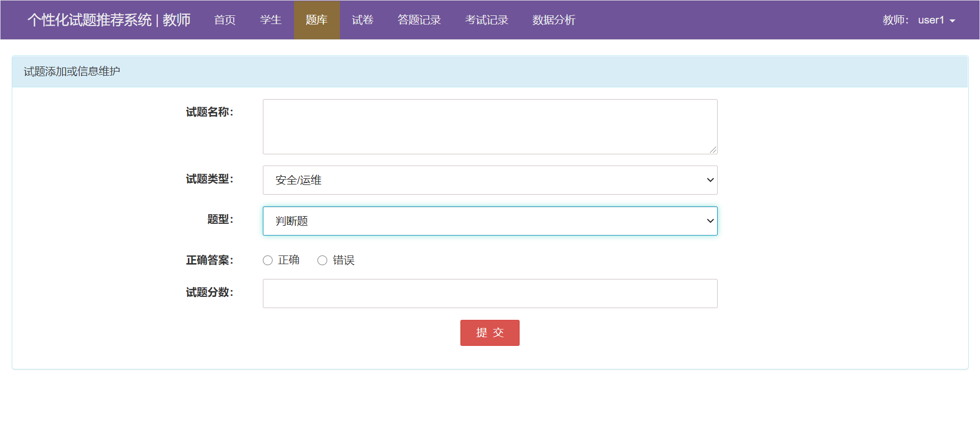Expand the 试题类型 dropdown showing 安全/运维
Screen dimensions: 980x421
click(x=490, y=180)
